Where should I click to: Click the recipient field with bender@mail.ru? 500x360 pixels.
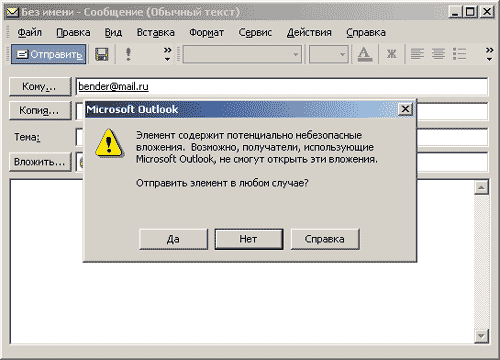click(282, 87)
